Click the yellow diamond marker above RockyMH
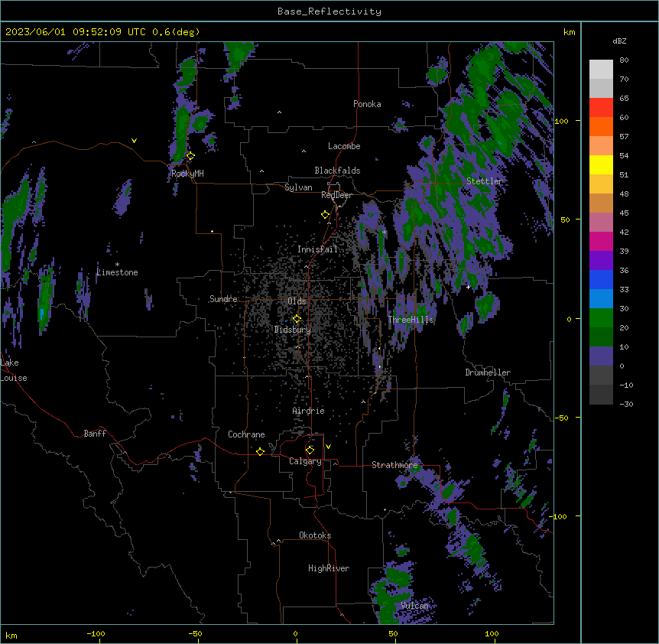The width and height of the screenshot is (659, 644). (190, 156)
